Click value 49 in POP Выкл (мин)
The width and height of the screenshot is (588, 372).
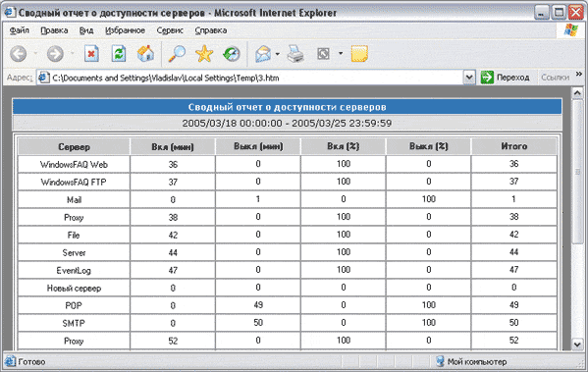click(x=258, y=305)
